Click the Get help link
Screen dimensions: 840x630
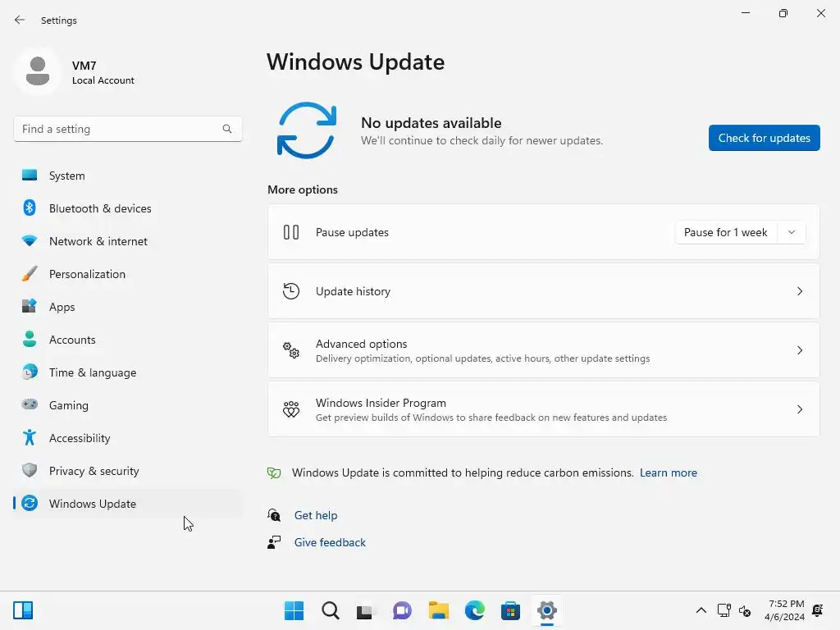coord(316,515)
